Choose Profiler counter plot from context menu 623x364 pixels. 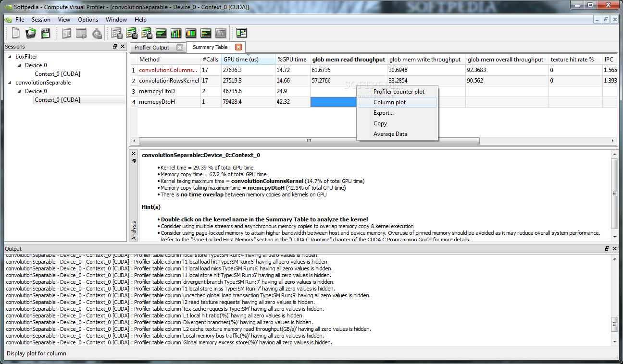[397, 92]
